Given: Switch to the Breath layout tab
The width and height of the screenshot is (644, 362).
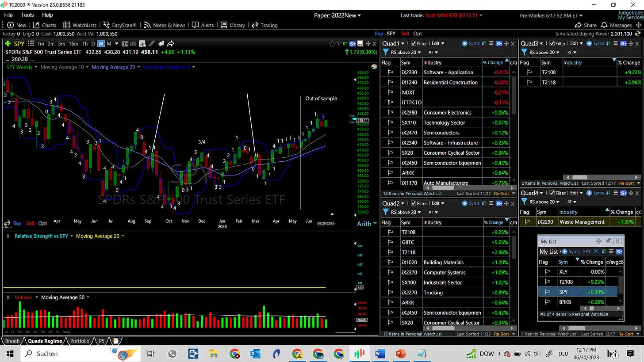Looking at the screenshot, I should click(x=12, y=341).
